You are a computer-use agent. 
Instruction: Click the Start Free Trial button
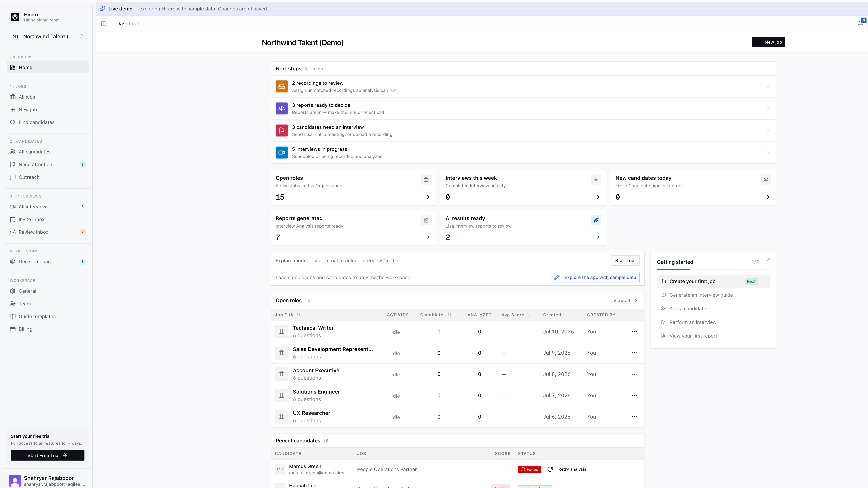coord(47,455)
